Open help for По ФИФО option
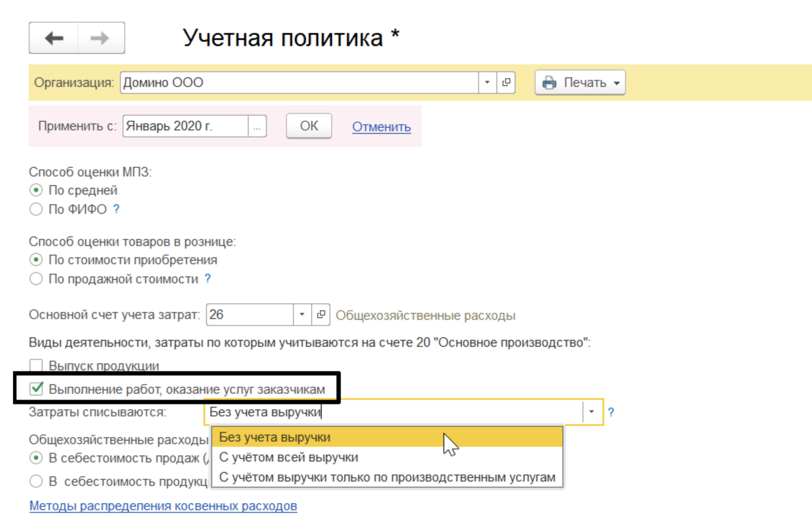The width and height of the screenshot is (812, 525). [116, 209]
